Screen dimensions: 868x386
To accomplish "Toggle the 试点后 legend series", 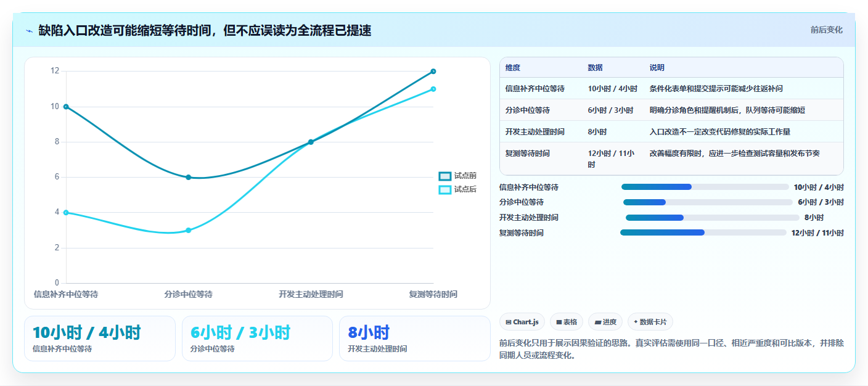I will [457, 189].
